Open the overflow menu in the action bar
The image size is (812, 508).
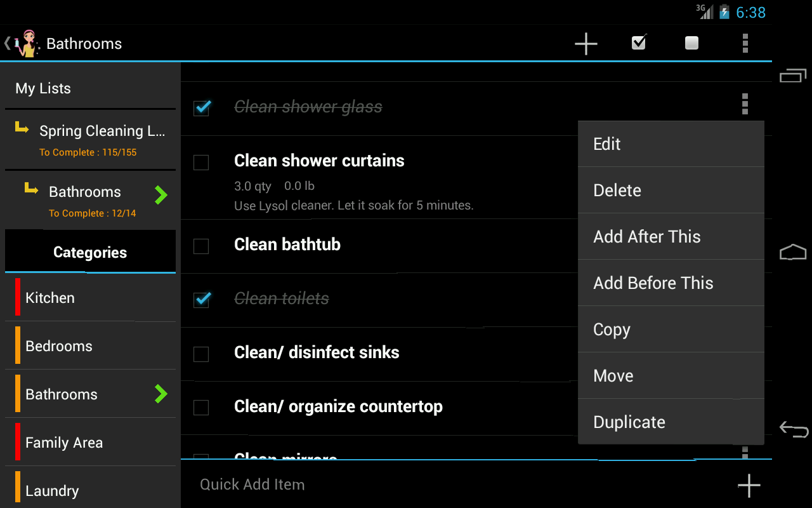pos(745,43)
